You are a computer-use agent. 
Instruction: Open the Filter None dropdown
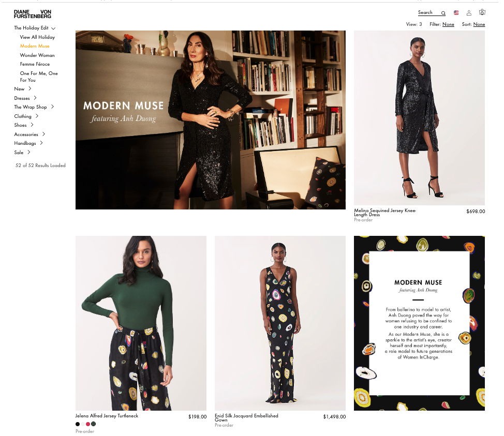click(x=448, y=24)
